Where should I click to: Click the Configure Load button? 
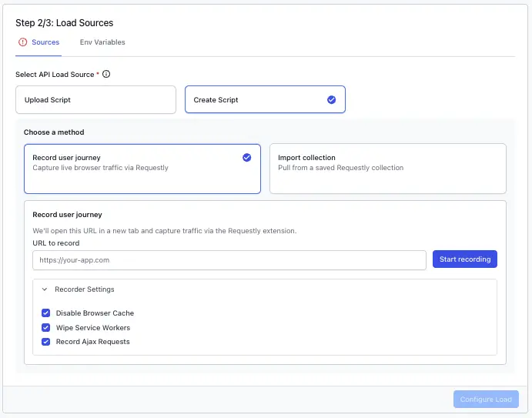486,400
